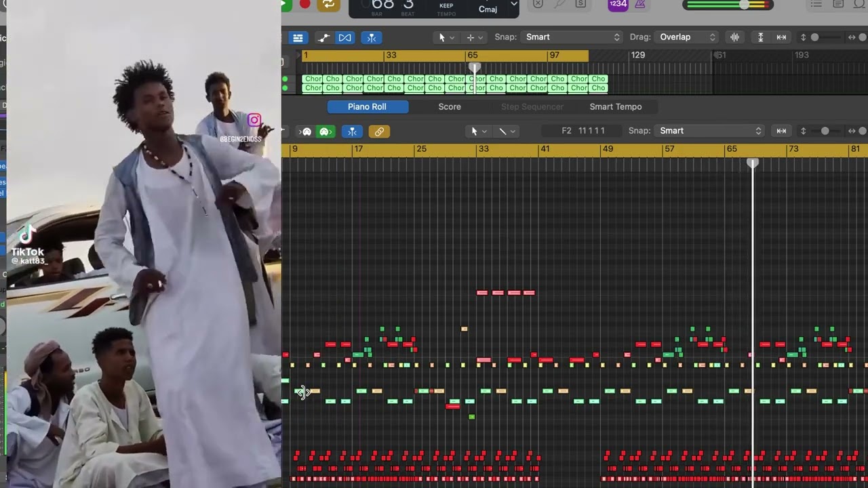Toggle the Flex view button
This screenshot has width=868, height=488.
[x=345, y=37]
